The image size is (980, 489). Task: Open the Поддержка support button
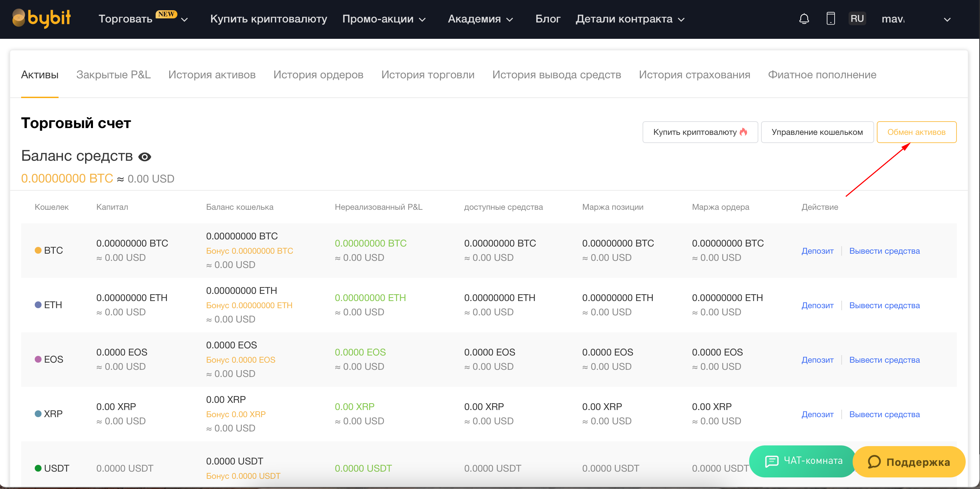coord(909,462)
